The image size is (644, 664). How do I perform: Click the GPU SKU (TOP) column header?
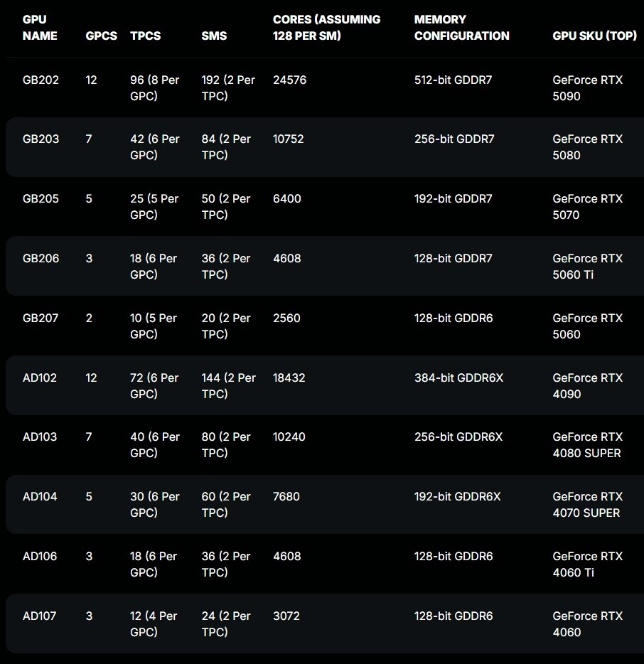click(x=594, y=36)
